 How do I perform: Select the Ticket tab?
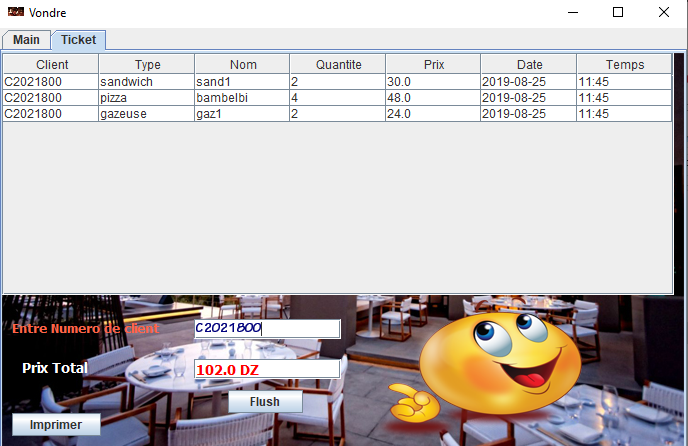pos(78,40)
